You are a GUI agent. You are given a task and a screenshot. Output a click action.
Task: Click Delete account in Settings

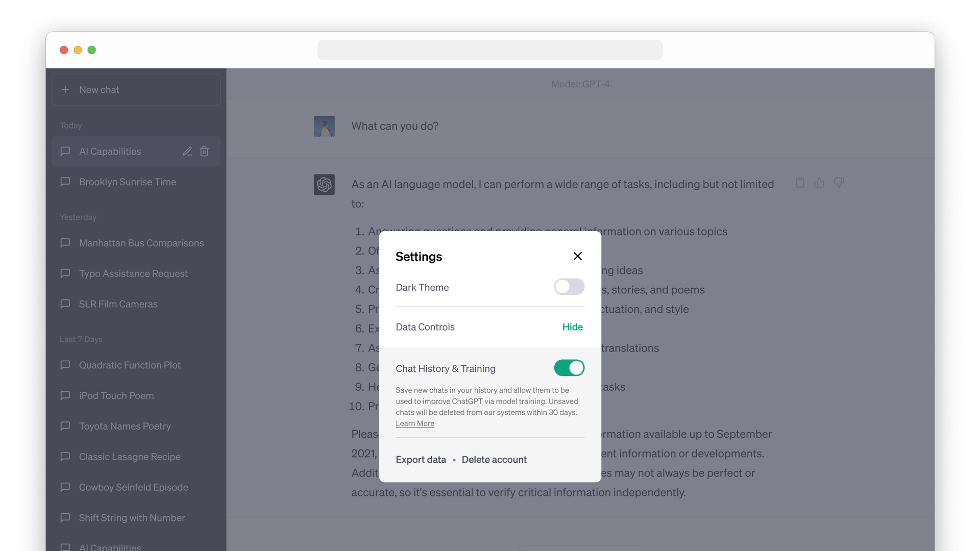point(494,460)
